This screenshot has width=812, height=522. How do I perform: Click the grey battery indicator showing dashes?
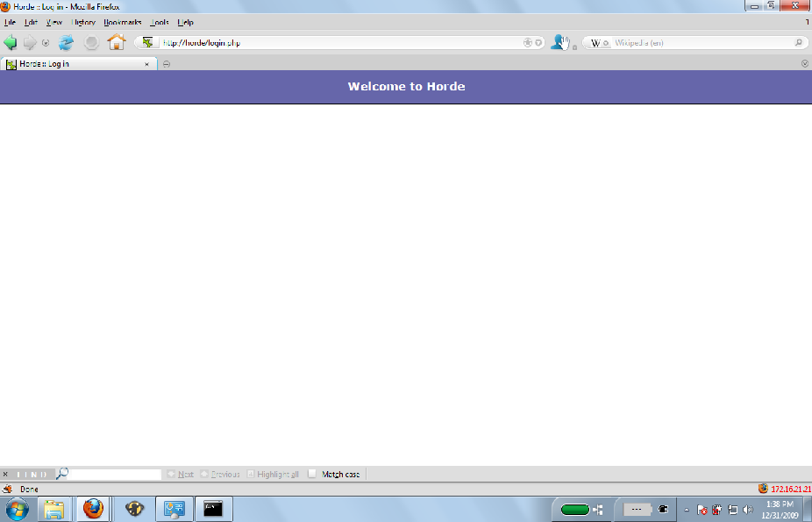pos(637,510)
